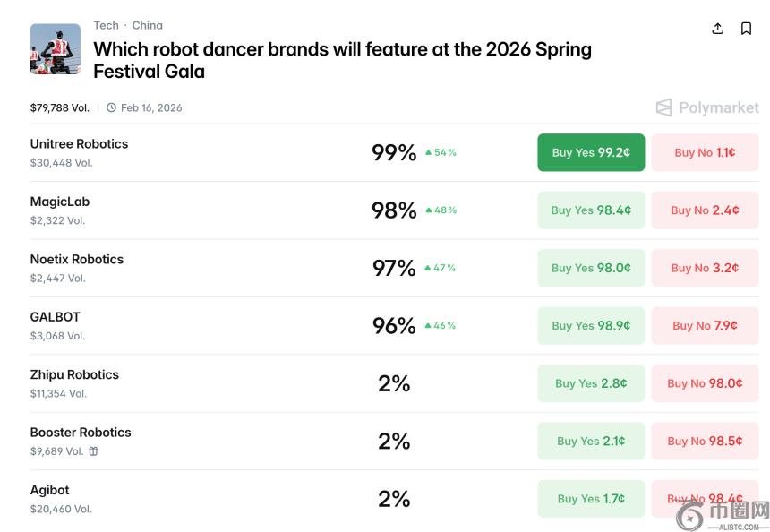Click the gift icon beside Booster Robotics volume
This screenshot has width=770, height=532.
point(93,451)
